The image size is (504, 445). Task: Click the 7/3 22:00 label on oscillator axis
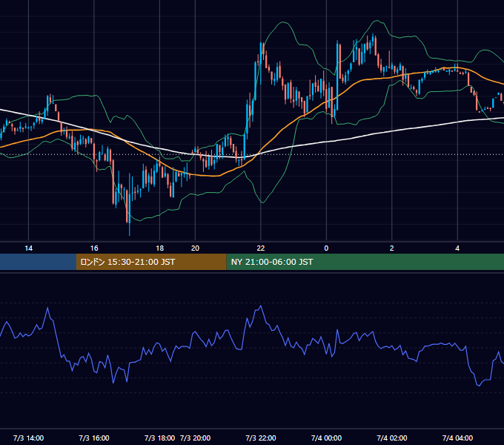[261, 438]
